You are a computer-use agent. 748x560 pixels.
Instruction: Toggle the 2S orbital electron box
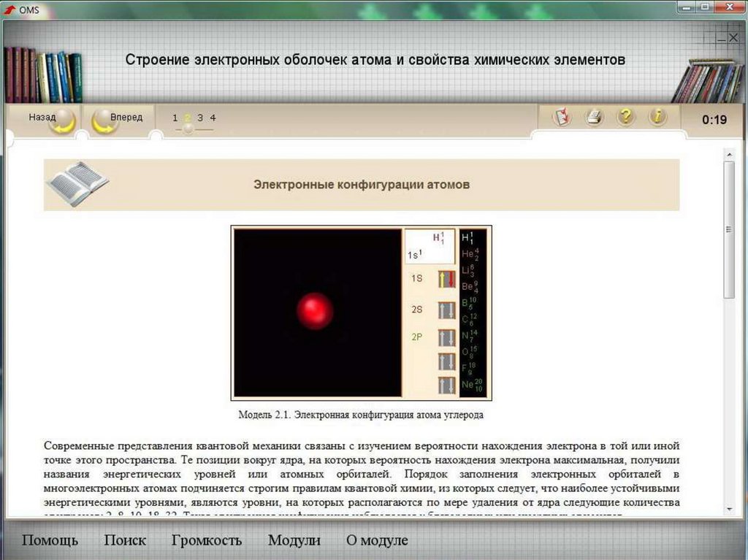coord(446,310)
